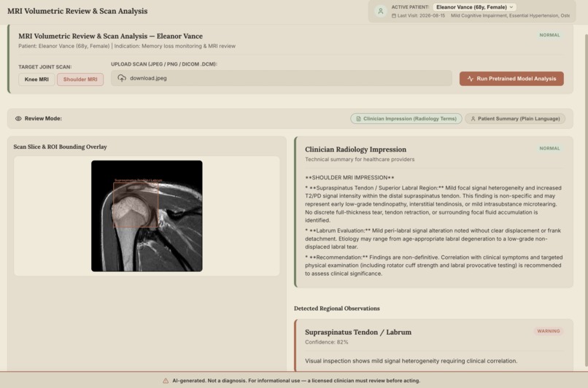Click the Review Mode eye icon

tap(18, 118)
